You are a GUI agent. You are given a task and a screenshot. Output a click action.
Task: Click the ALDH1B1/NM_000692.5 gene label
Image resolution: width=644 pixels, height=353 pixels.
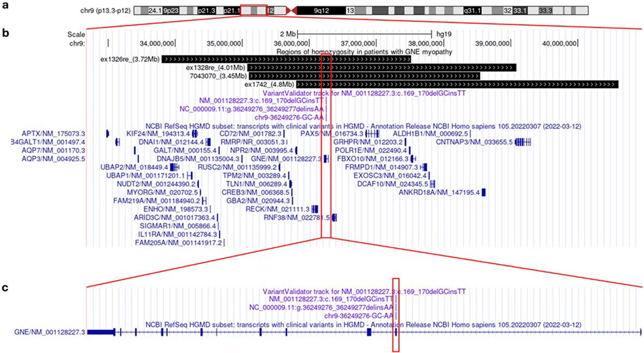point(431,134)
